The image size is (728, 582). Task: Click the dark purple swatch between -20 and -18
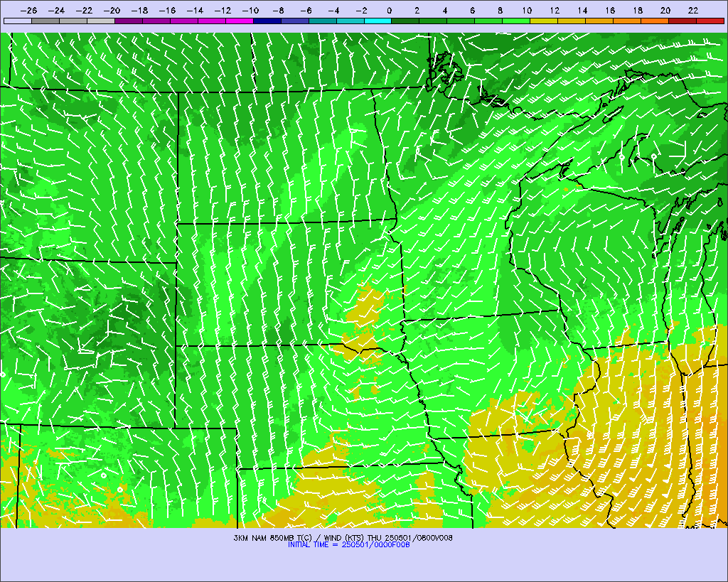pyautogui.click(x=129, y=21)
